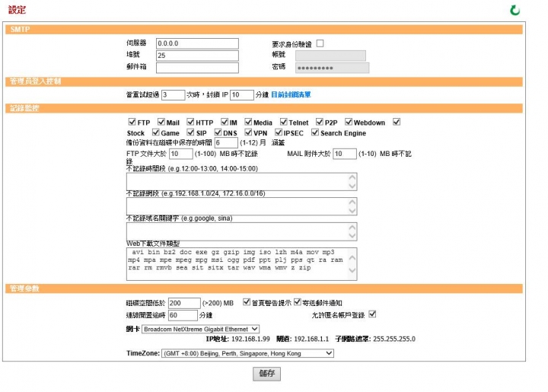The width and height of the screenshot is (548, 392).
Task: Click the FTP 文件大於 size field
Action: (180, 154)
